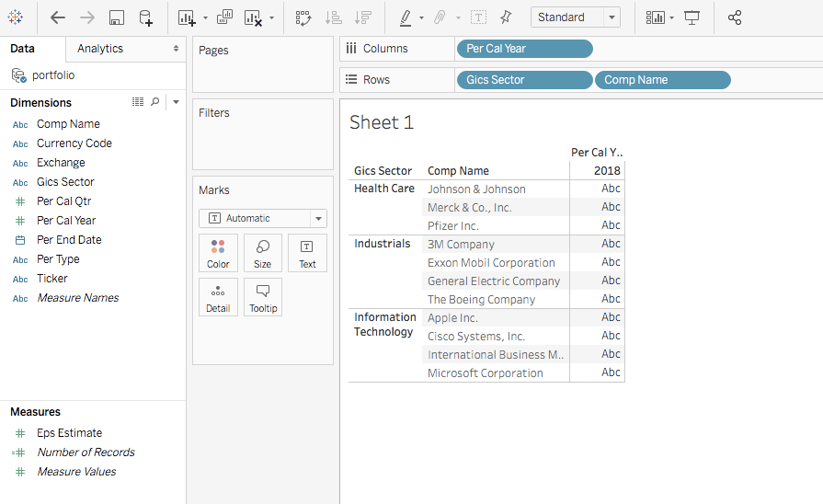
Task: Open the Color button in Marks
Action: click(218, 253)
